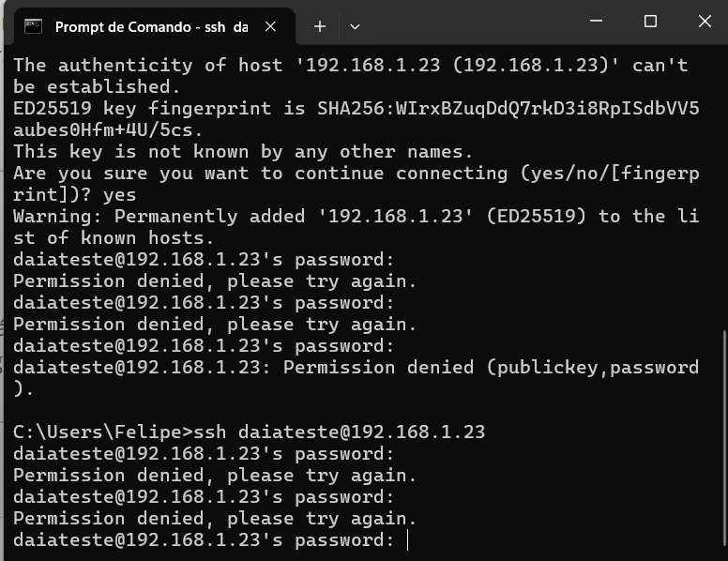Close the Prompt de Comando tab
The image size is (728, 561).
tap(270, 26)
